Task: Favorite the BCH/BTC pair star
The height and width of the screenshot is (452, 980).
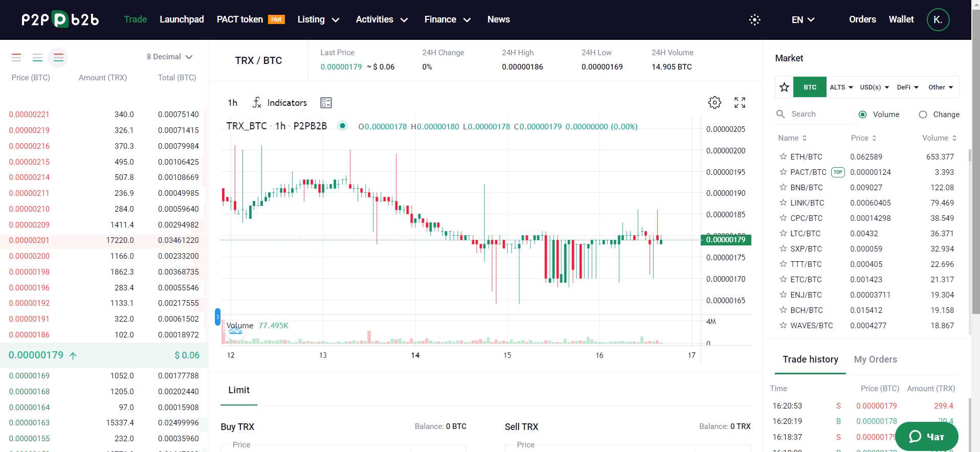Action: point(783,310)
